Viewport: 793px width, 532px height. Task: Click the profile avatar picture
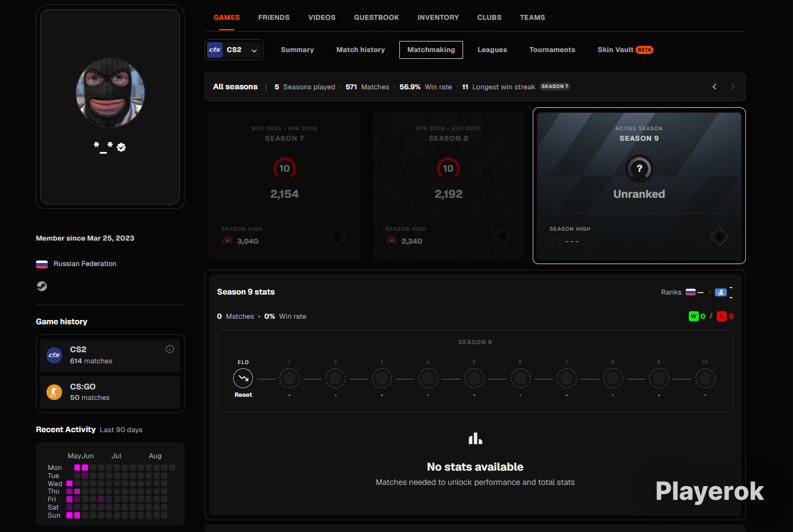click(x=110, y=93)
